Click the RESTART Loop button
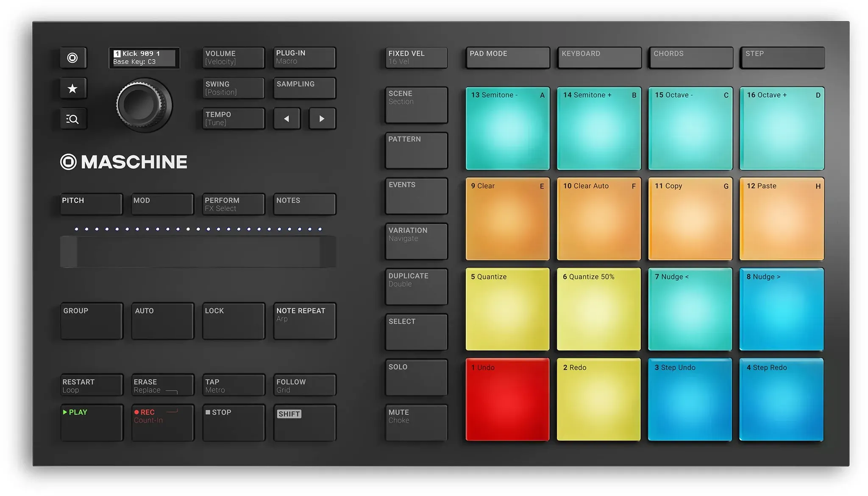 [x=92, y=385]
